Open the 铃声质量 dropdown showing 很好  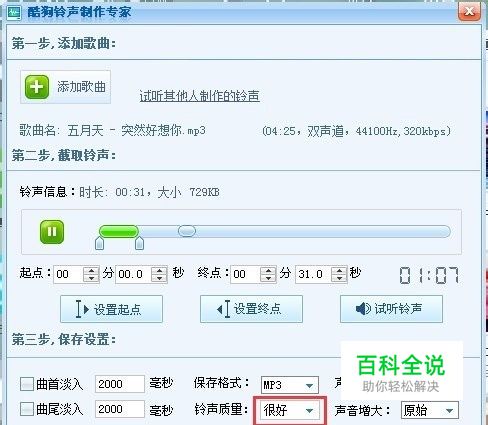(x=290, y=410)
